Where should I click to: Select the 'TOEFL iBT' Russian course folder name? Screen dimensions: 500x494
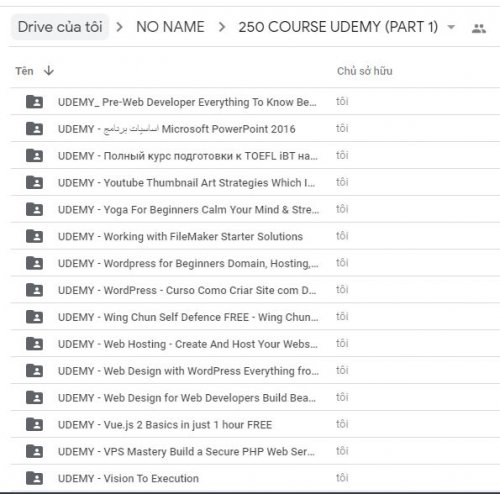click(x=188, y=156)
